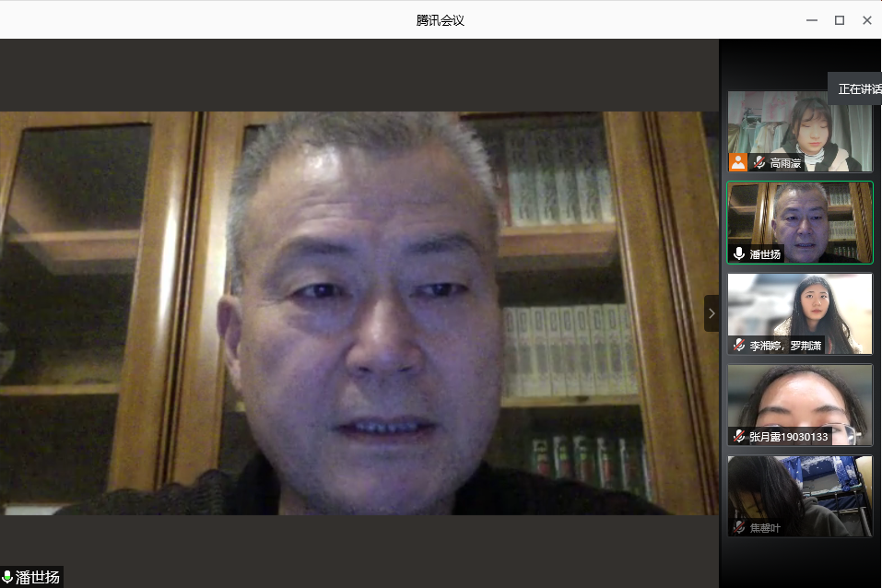Click the 张月露19030133 name label
Screen dimensions: 882x588
coord(789,437)
